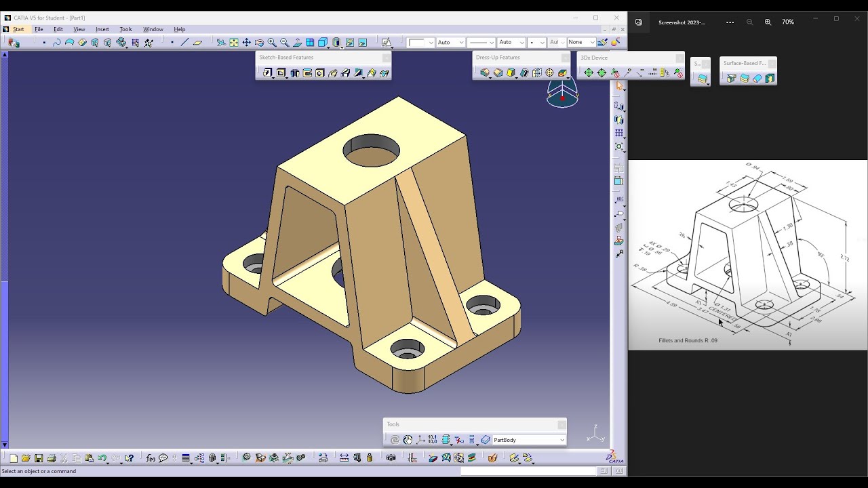Select the Groove tool in Sketch-Based Features

[307, 73]
